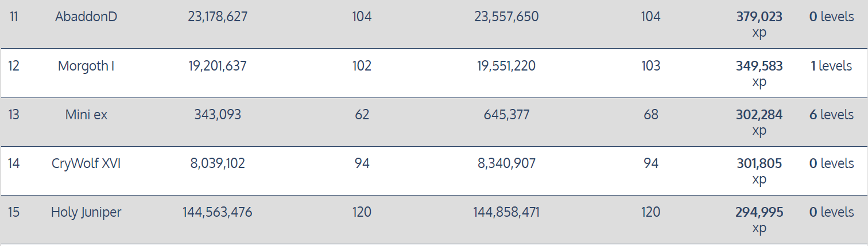Click Holy Juniper's starting XP 144,563,476
Viewport: 868px width, 246px height.
click(x=218, y=212)
